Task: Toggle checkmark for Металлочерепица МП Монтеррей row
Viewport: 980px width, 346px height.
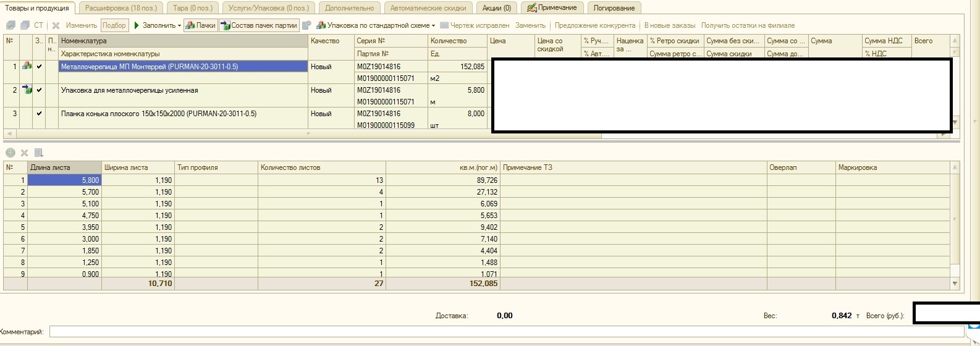Action: 40,66
